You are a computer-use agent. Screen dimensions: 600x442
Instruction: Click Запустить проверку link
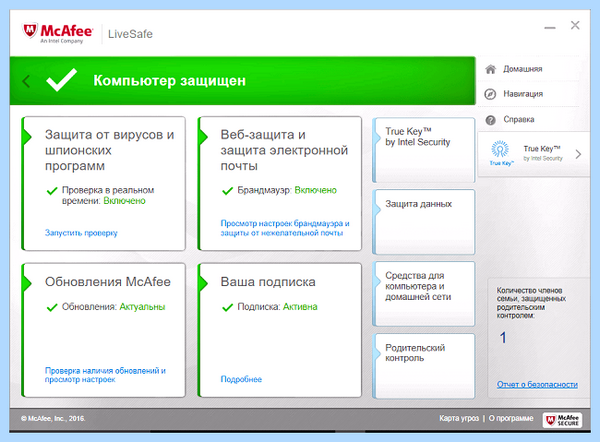(x=81, y=233)
